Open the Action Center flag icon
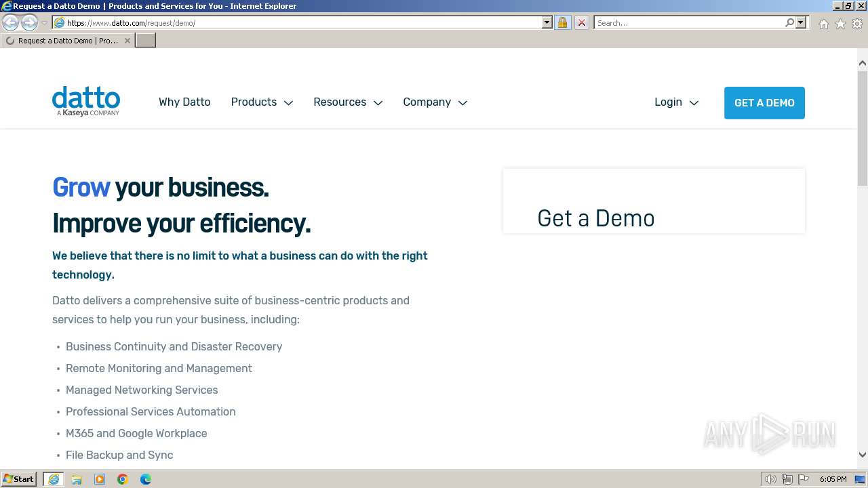The height and width of the screenshot is (488, 868). click(803, 479)
